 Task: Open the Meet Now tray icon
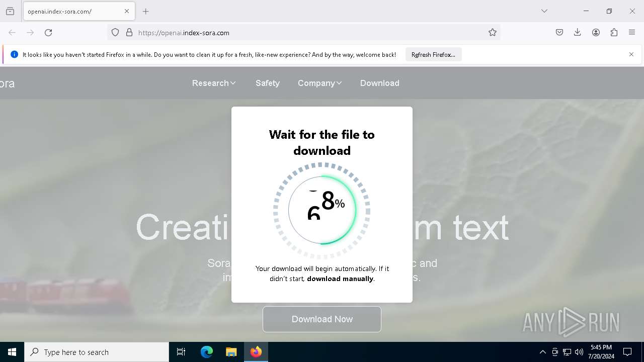click(554, 352)
